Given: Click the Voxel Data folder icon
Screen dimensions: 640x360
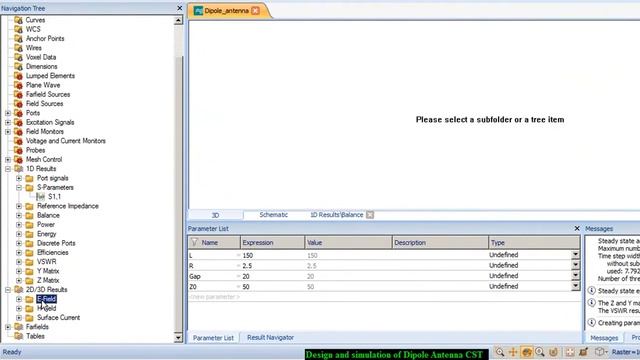Looking at the screenshot, I should pos(18,58).
